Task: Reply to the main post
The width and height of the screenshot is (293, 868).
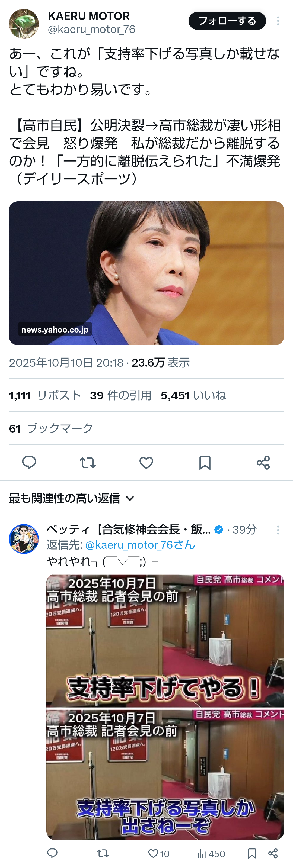Action: (29, 462)
